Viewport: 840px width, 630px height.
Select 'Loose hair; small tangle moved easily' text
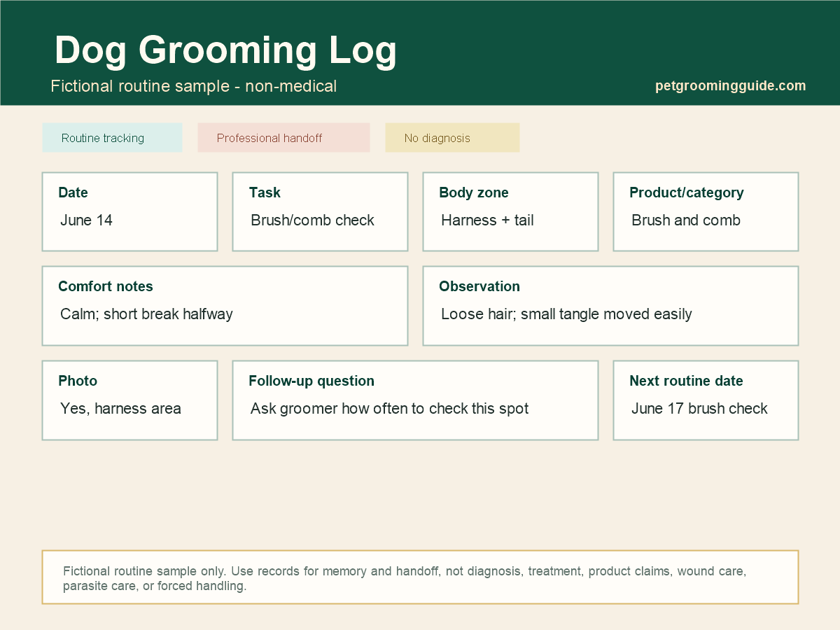pyautogui.click(x=567, y=314)
